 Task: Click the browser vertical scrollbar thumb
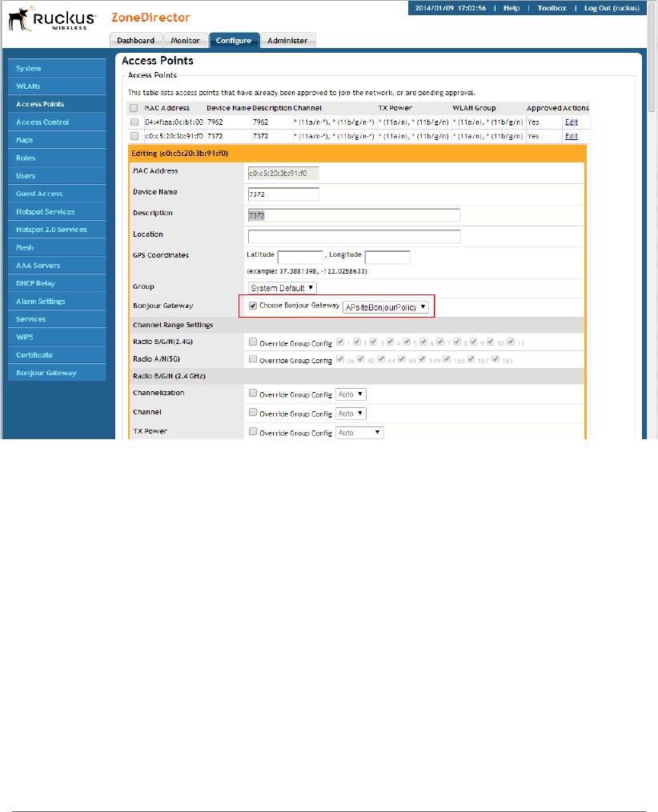click(652, 58)
